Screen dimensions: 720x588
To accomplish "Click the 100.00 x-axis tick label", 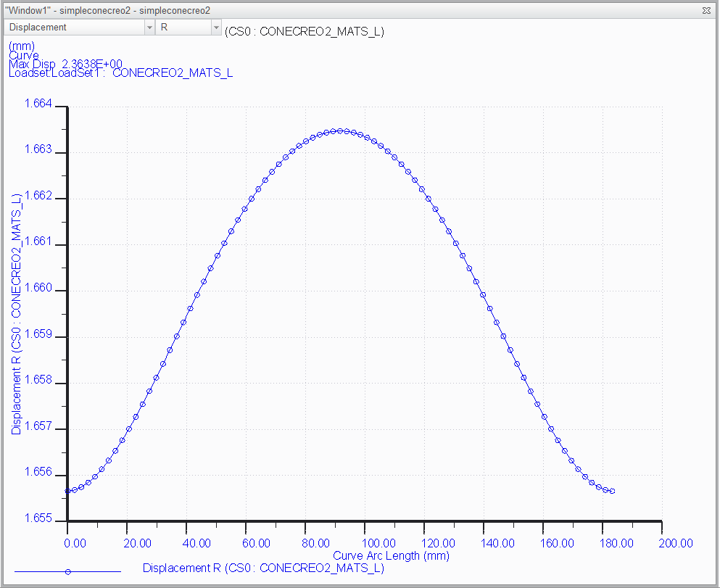I will point(378,544).
